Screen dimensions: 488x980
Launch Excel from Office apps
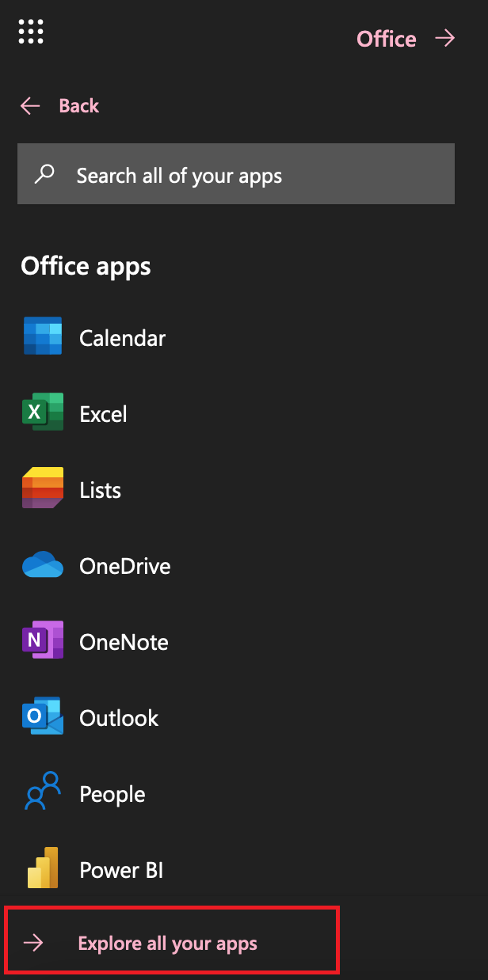click(41, 412)
